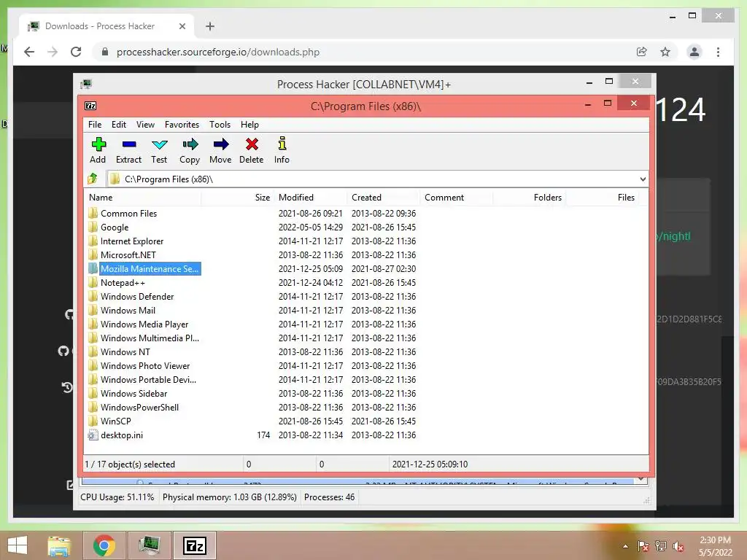Click the Chrome address bar URL
The width and height of the screenshot is (747, 560).
(x=218, y=52)
